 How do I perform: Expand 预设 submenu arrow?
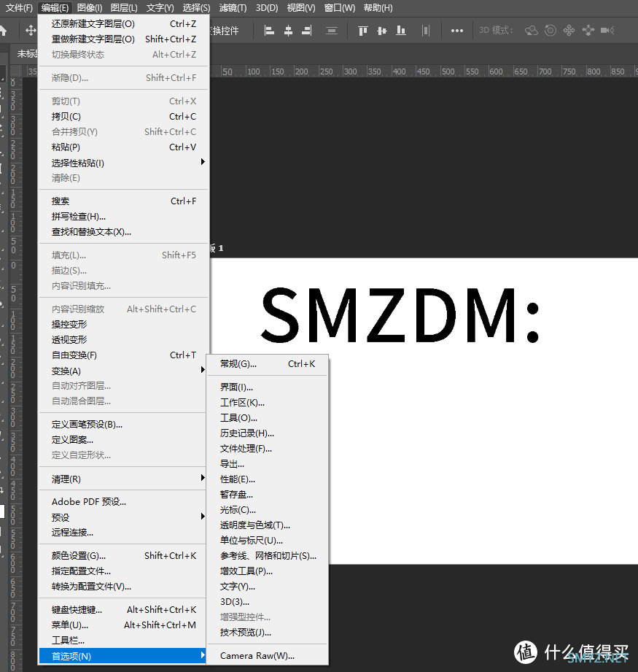click(203, 517)
